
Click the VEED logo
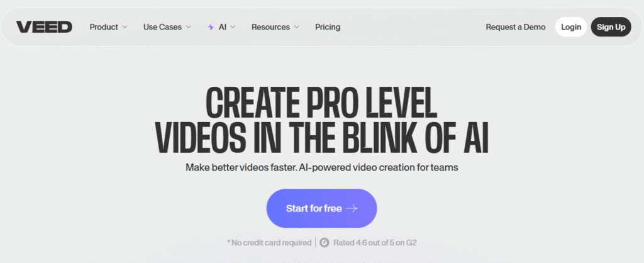coord(44,27)
